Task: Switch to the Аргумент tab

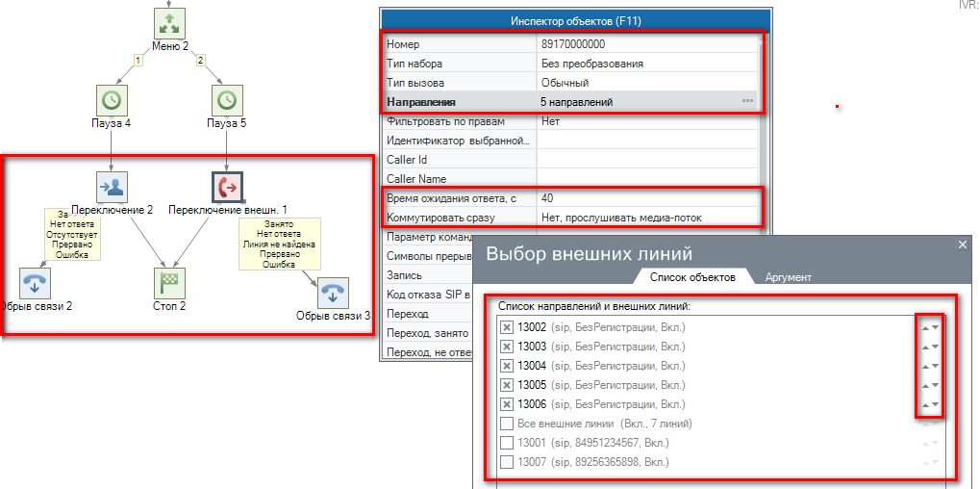Action: 788,277
